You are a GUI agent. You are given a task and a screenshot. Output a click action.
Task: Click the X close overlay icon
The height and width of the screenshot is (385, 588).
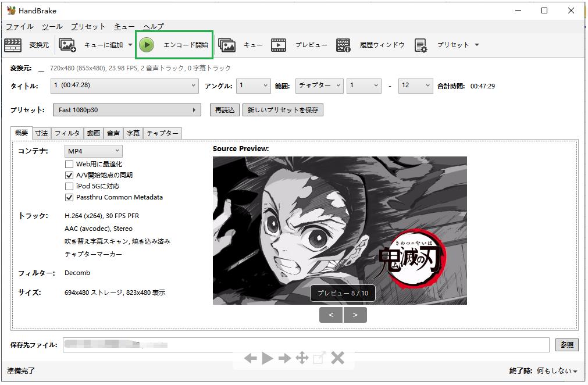(x=337, y=358)
